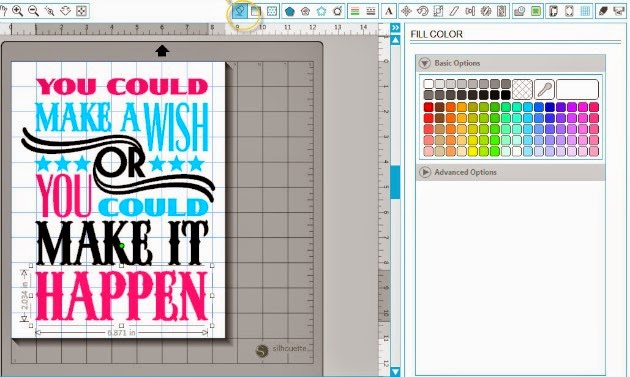The image size is (630, 377).
Task: Pick the white swatch in grayscale row
Action: coord(429,84)
